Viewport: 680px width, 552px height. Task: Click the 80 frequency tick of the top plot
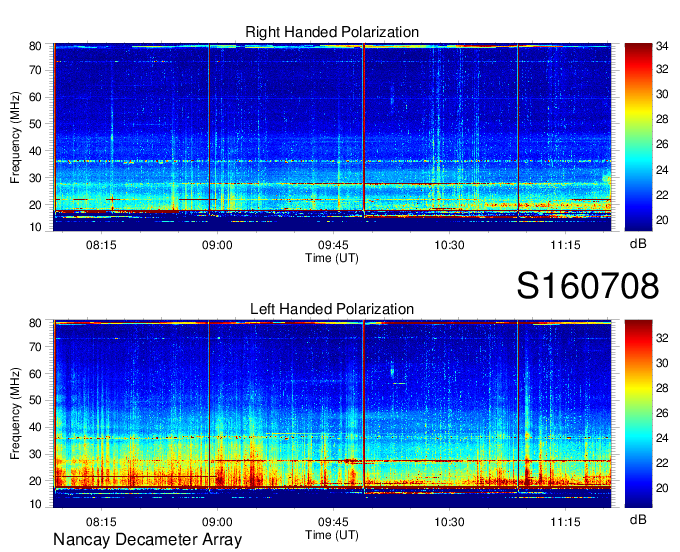click(35, 46)
